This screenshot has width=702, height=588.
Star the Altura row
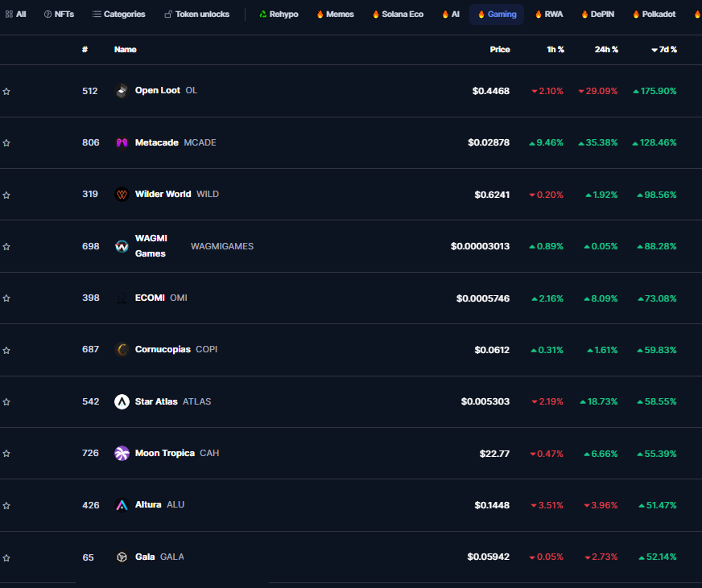(6, 505)
